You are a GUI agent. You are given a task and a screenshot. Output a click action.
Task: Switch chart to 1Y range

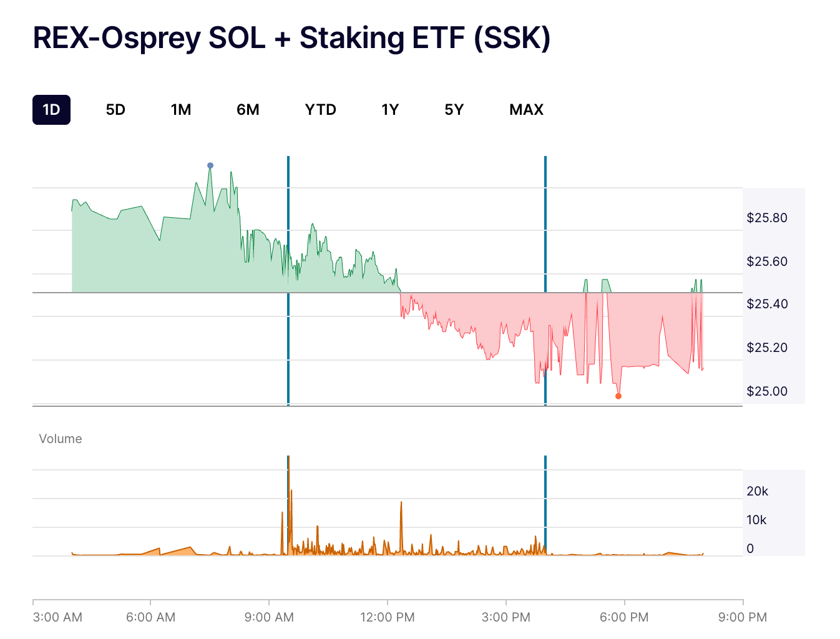390,110
